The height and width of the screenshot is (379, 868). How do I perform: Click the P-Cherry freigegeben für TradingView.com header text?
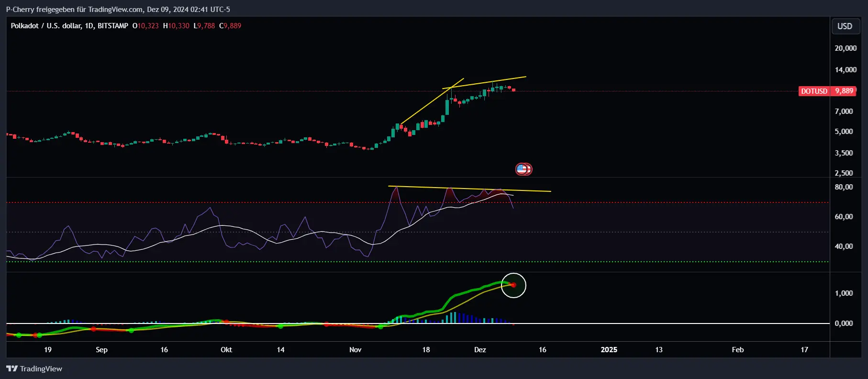pos(118,10)
